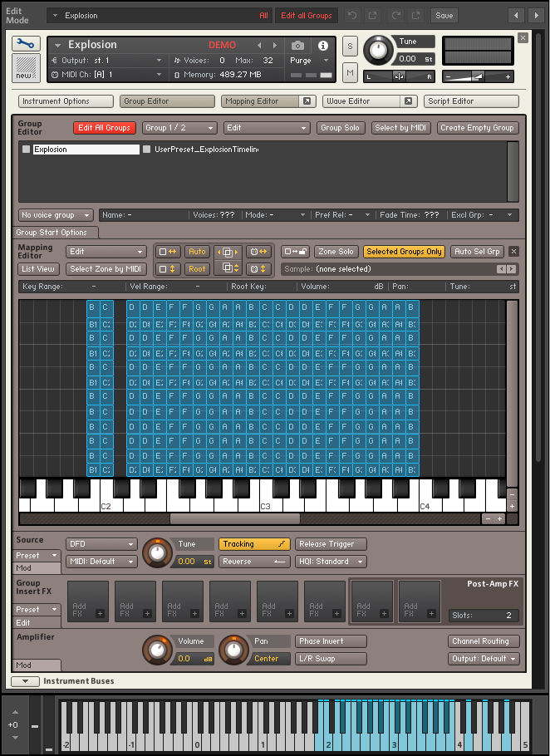Click Create Empty Group
Screen dimensions: 550x756
point(477,128)
